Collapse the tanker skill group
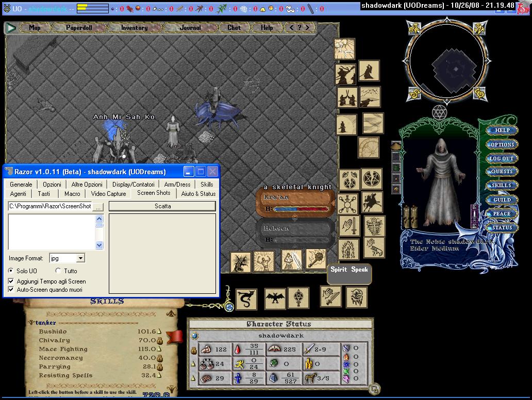Screen dimensions: 532x400 (31, 322)
